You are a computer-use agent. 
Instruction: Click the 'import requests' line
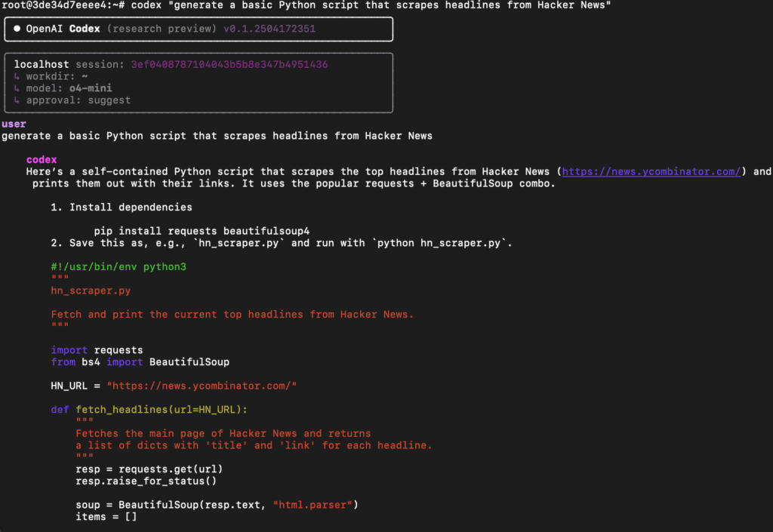[97, 349]
